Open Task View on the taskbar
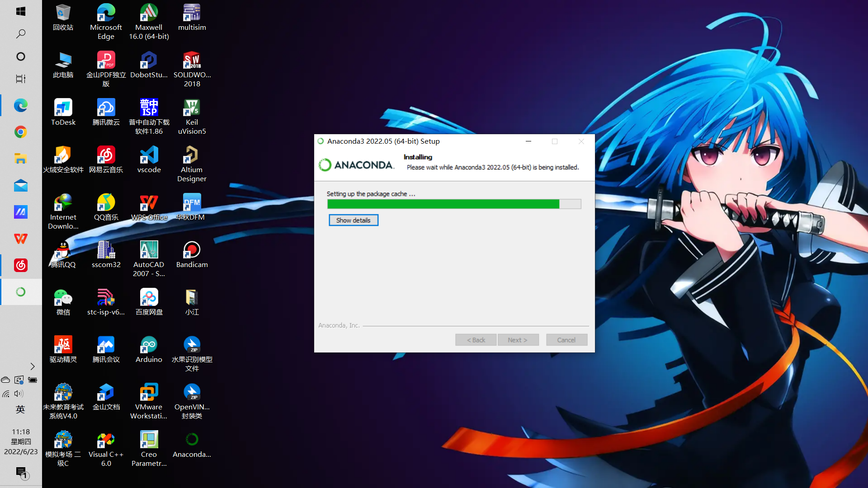Viewport: 868px width, 488px height. point(21,79)
